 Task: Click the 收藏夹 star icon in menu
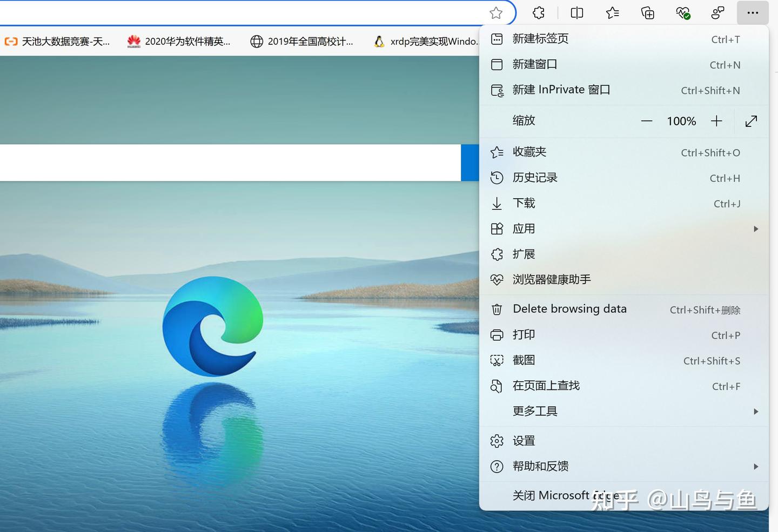point(497,152)
